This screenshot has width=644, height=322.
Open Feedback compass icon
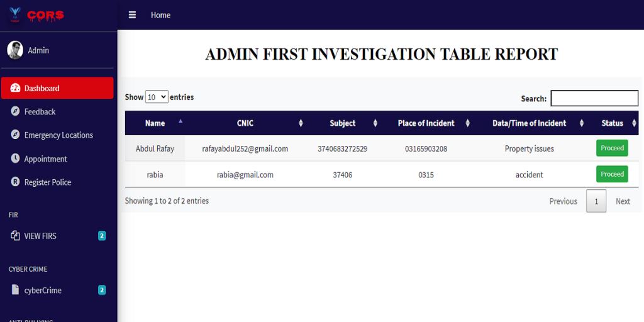(x=15, y=111)
